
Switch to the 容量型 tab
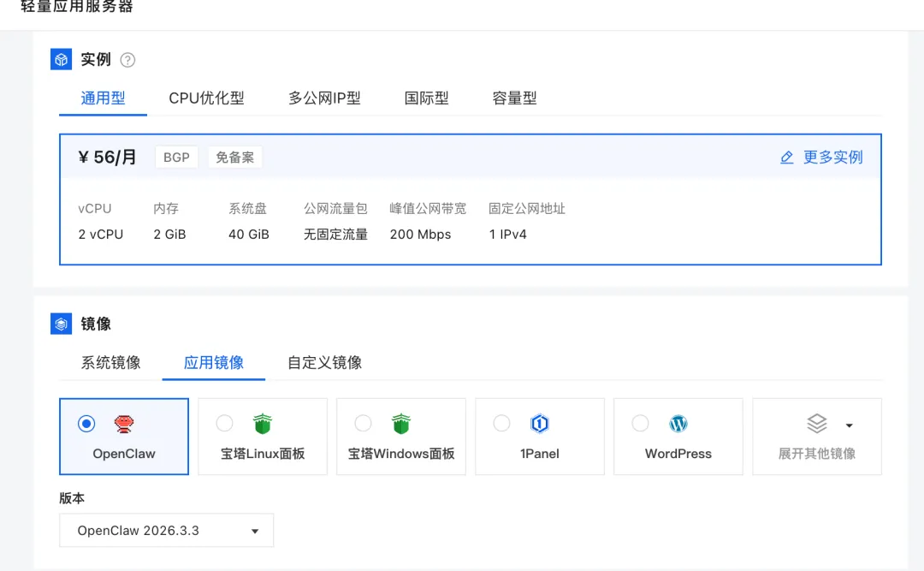click(x=514, y=98)
